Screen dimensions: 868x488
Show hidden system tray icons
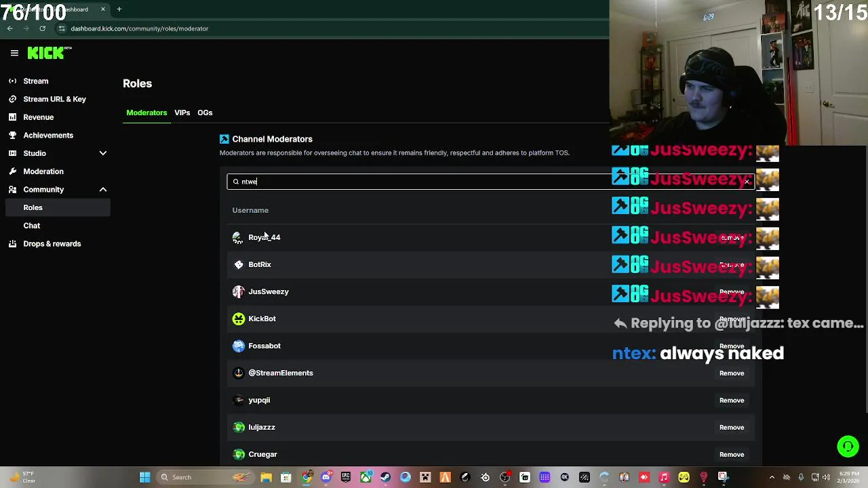[773, 477]
